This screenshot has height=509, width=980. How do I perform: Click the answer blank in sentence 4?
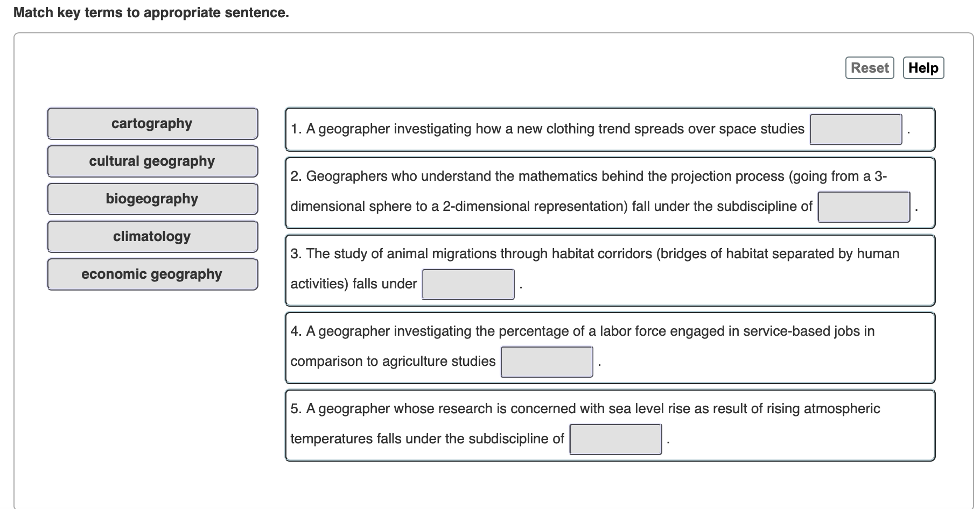(x=546, y=362)
